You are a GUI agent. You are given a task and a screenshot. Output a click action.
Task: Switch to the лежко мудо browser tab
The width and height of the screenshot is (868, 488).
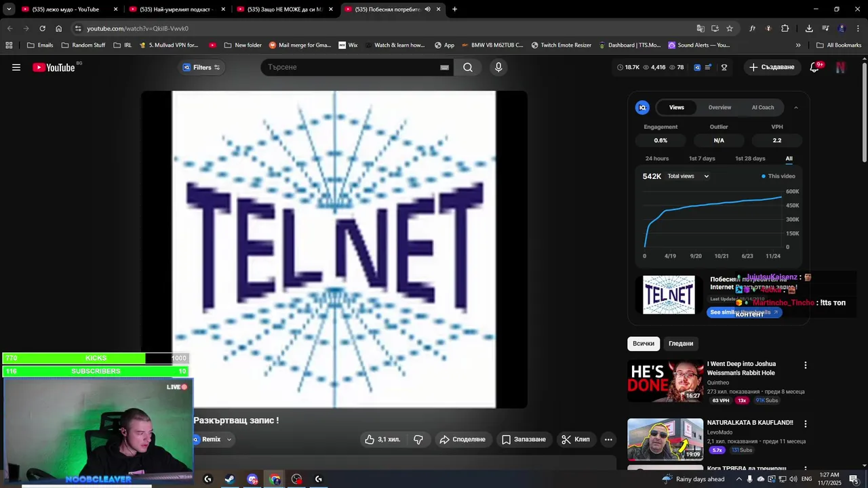pyautogui.click(x=70, y=9)
